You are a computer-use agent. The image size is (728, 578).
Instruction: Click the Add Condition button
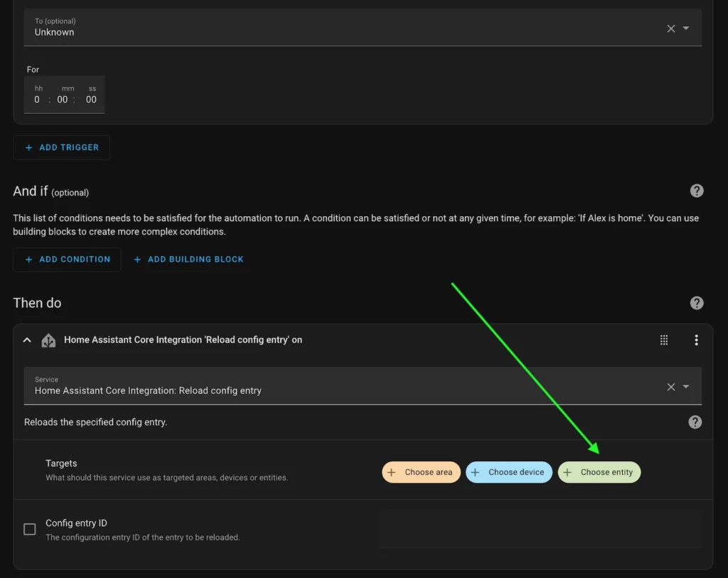68,259
